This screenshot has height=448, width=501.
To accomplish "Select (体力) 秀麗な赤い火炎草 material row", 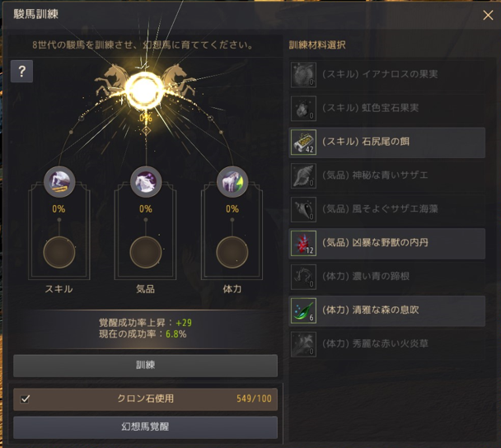I will pos(387,344).
